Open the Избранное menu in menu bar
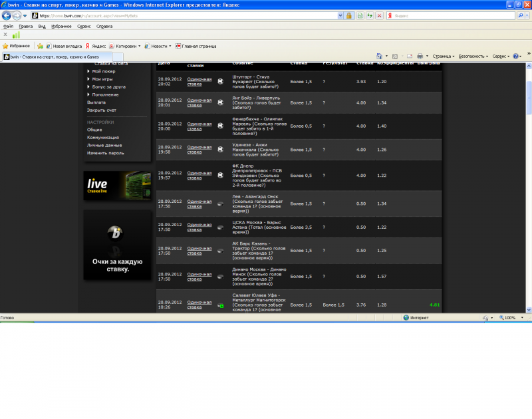532x419 pixels. tap(61, 26)
